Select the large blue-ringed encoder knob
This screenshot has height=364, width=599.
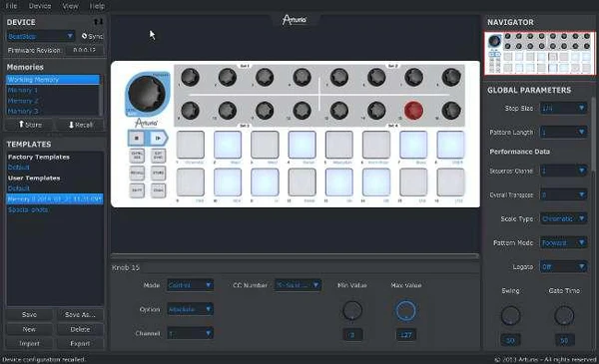(147, 94)
